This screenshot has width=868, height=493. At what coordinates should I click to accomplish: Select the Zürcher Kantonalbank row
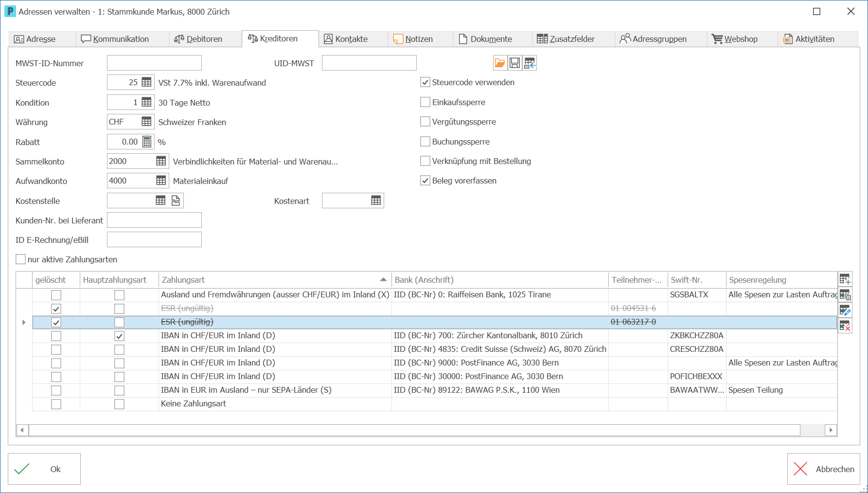coord(435,336)
